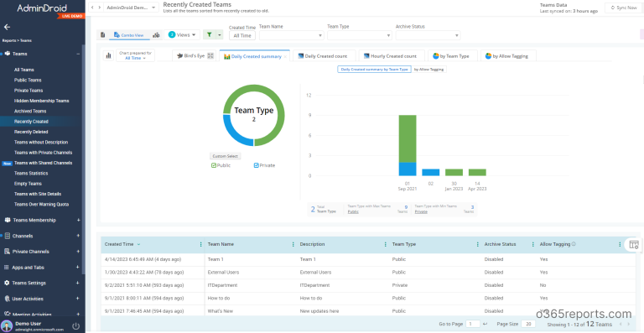This screenshot has height=333, width=644.
Task: Select the Combo View tab
Action: (129, 35)
